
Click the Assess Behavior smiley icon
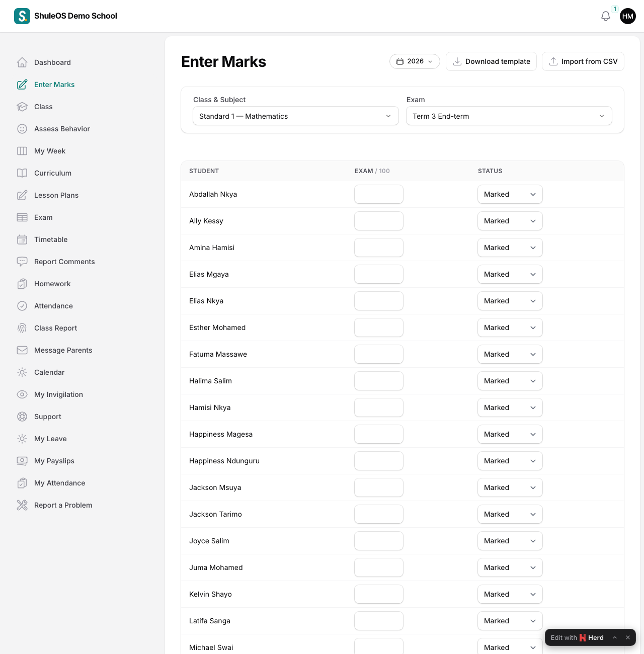pyautogui.click(x=22, y=129)
